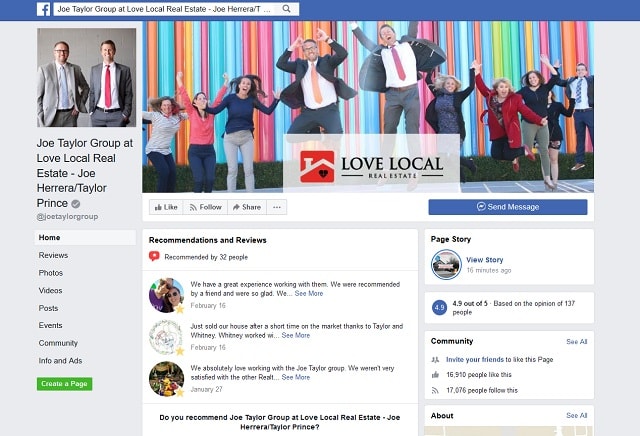Open third reviewer's avatar photo
The width and height of the screenshot is (640, 436).
pos(167,379)
